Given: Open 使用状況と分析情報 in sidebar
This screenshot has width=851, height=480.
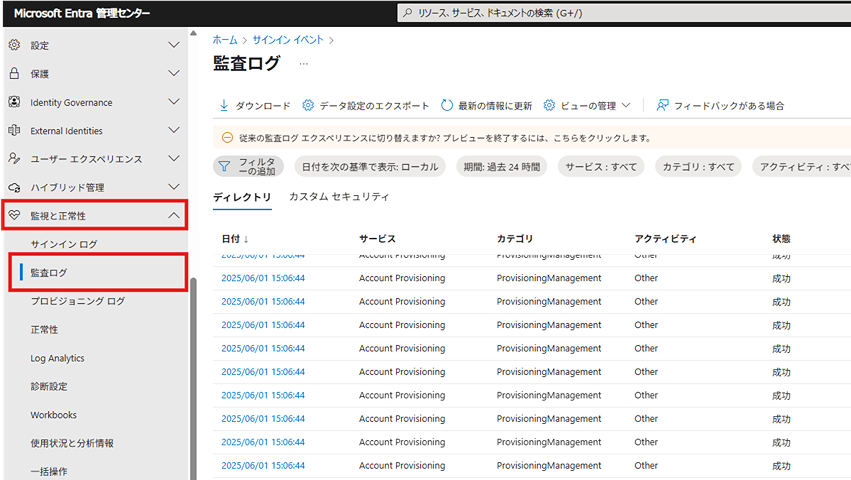Looking at the screenshot, I should coord(72,443).
